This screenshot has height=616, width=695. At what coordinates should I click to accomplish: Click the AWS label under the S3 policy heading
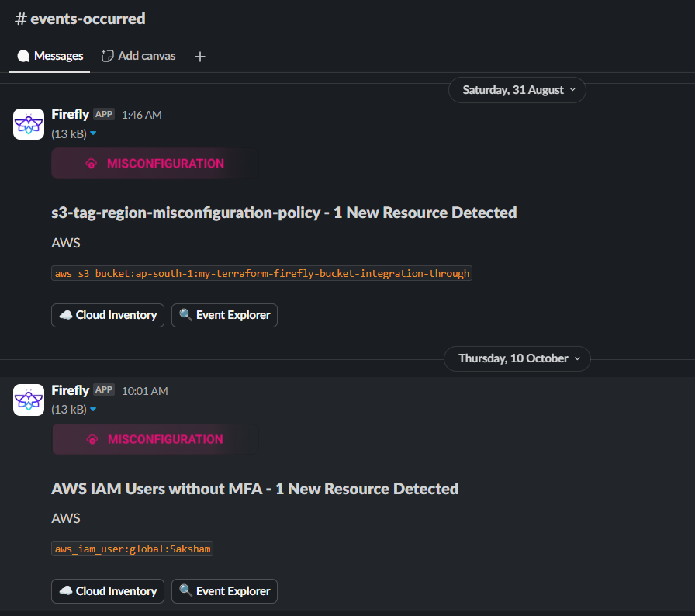66,243
